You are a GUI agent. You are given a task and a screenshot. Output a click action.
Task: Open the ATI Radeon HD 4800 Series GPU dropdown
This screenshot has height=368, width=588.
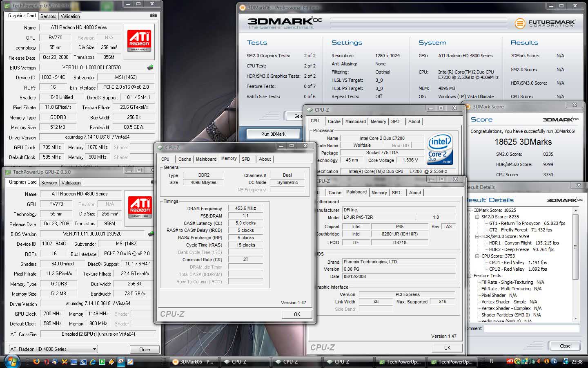pyautogui.click(x=53, y=349)
